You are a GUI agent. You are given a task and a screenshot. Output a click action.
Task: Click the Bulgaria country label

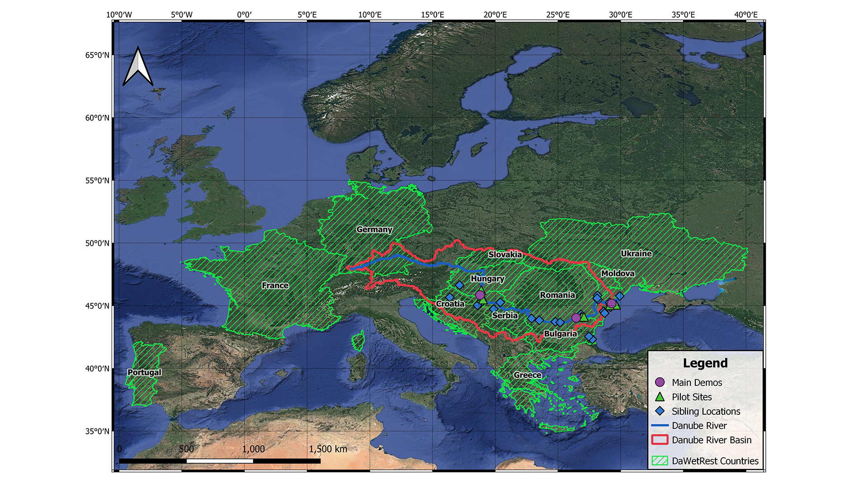[x=560, y=333]
